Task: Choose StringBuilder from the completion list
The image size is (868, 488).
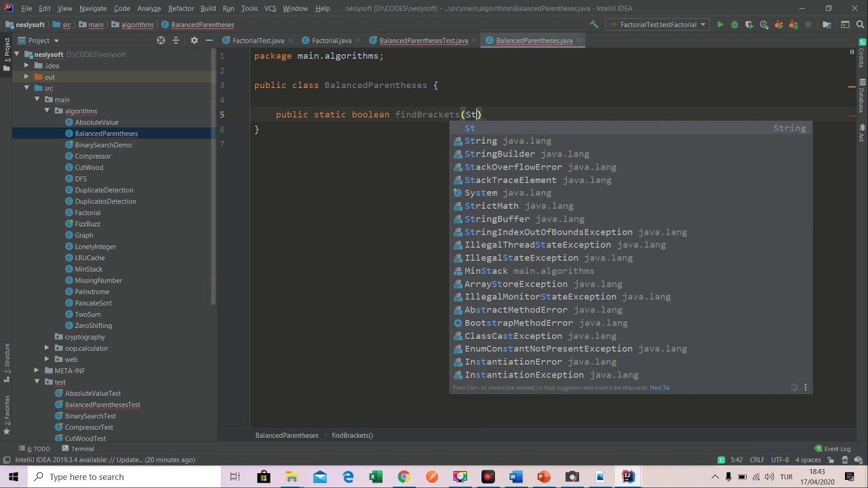Action: pos(631,154)
